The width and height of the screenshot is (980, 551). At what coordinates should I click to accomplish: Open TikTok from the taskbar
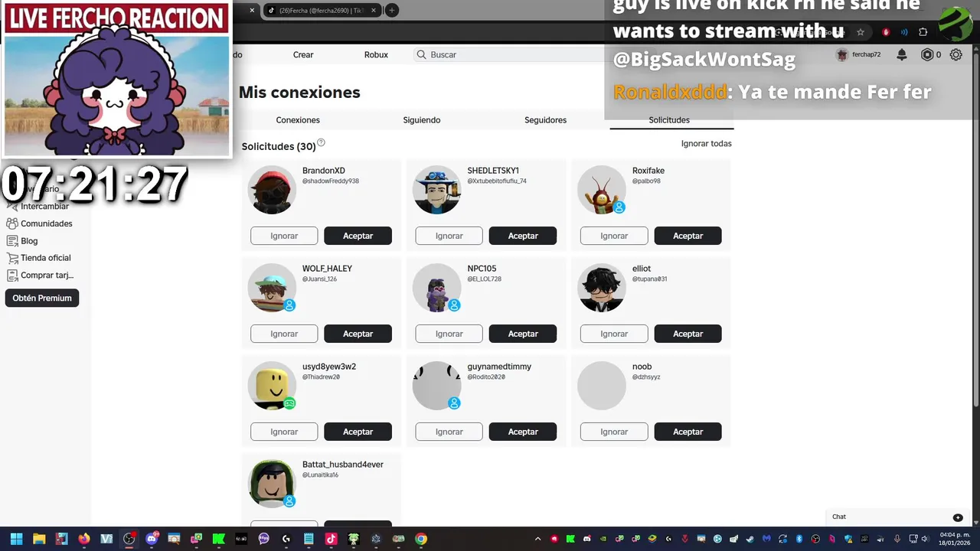pos(332,539)
